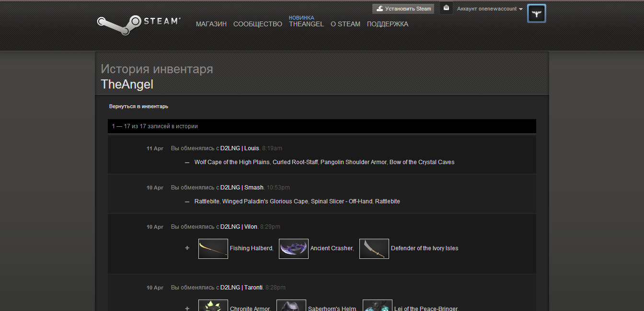The image size is (644, 311).
Task: Click the user avatar in the header
Action: pos(536,13)
